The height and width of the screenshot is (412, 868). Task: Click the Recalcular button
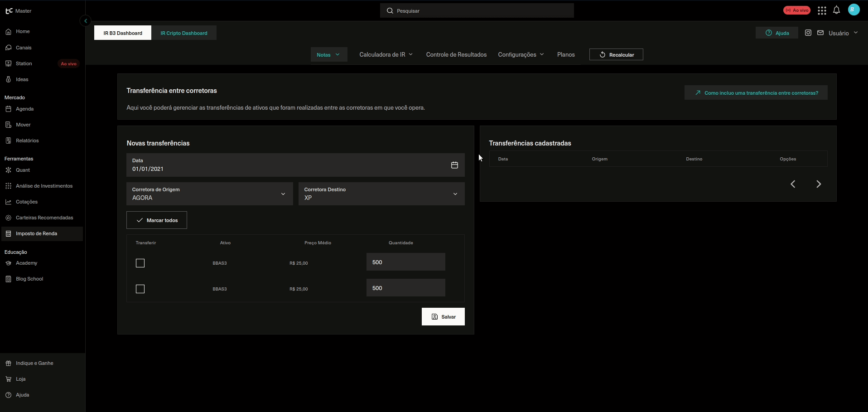(x=616, y=54)
